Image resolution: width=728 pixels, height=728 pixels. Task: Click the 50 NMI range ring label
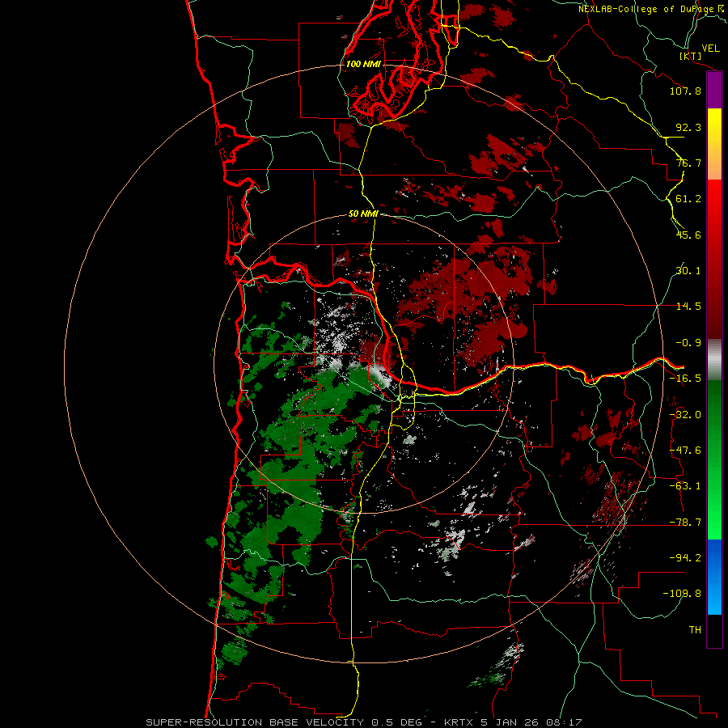(x=363, y=214)
